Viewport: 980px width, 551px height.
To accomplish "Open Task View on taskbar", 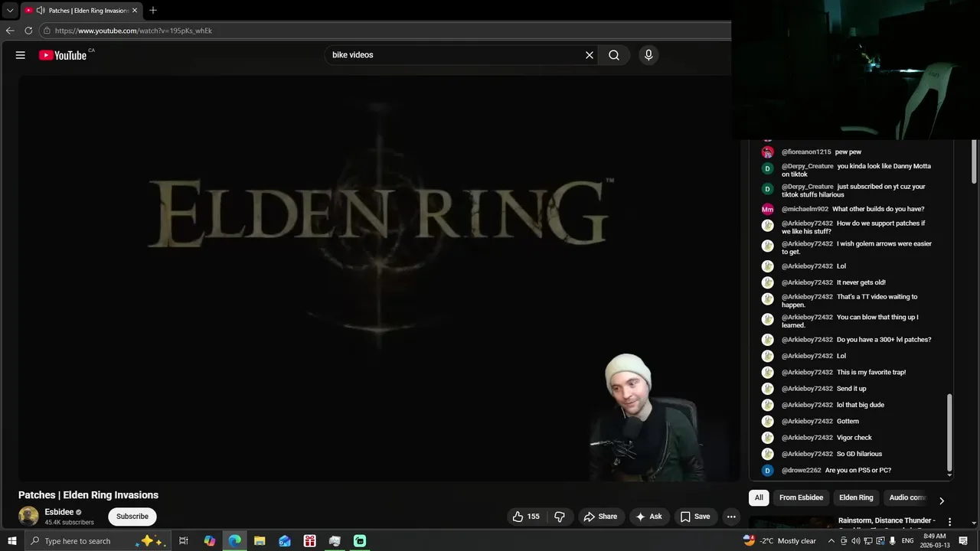I will coord(184,541).
